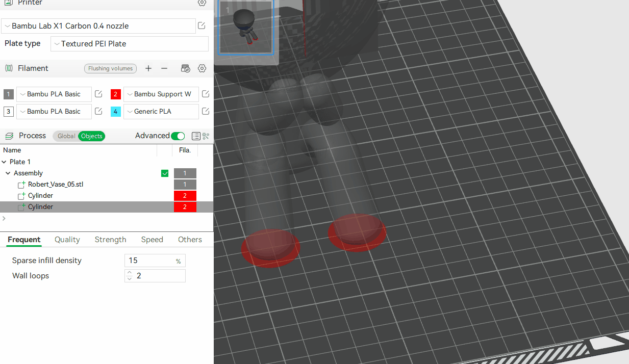Open the process parameter list icon
Screen dimensions: 629x364
pyautogui.click(x=196, y=136)
